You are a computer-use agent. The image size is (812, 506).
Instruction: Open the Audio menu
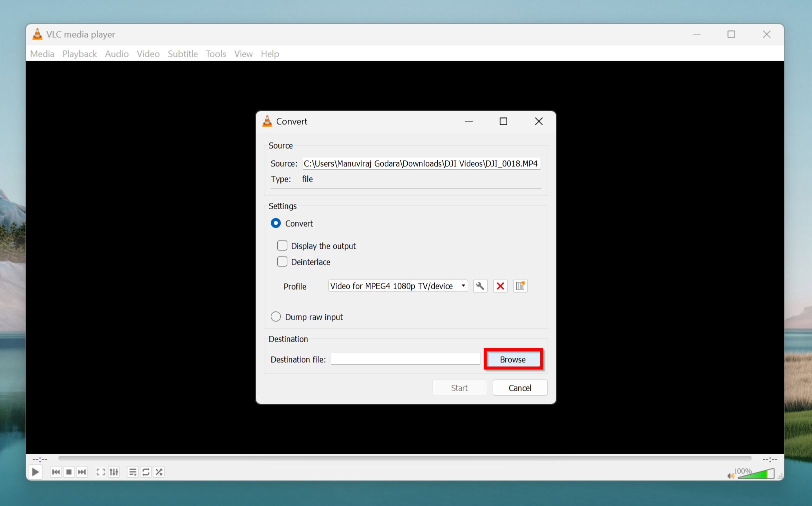pos(116,53)
